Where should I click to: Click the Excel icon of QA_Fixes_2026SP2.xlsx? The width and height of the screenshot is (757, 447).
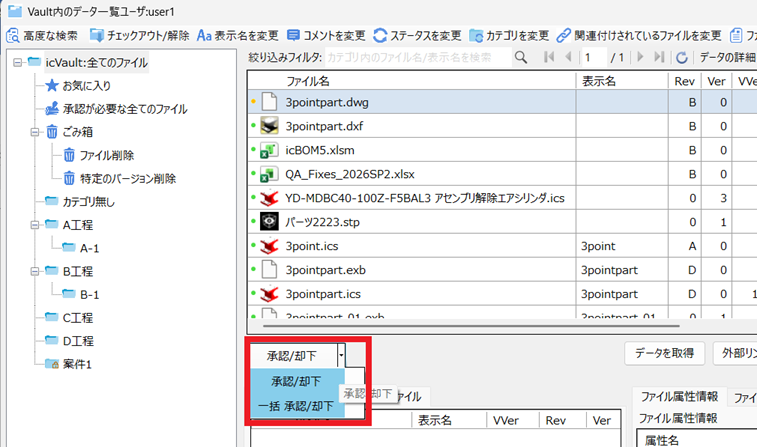[x=269, y=174]
